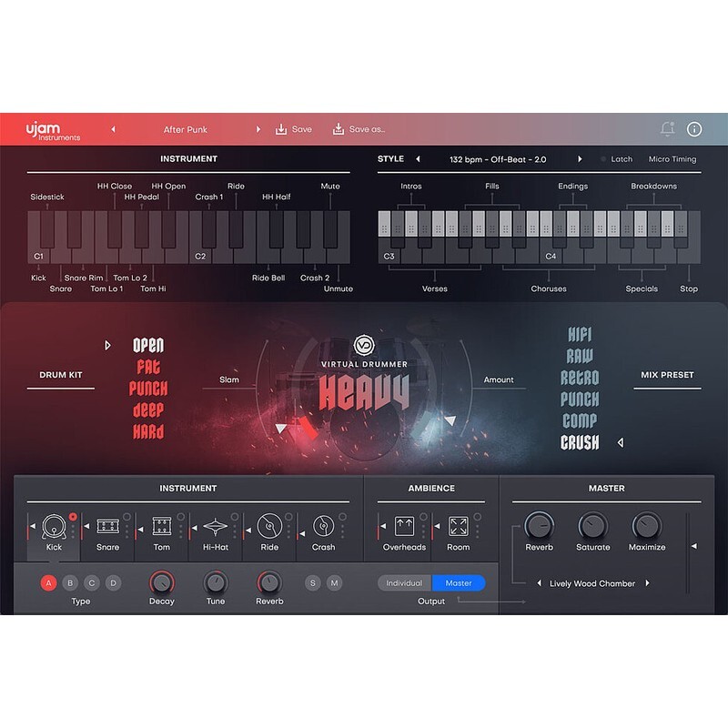Click the Maximize knob in Master
The image size is (728, 728).
tap(647, 526)
